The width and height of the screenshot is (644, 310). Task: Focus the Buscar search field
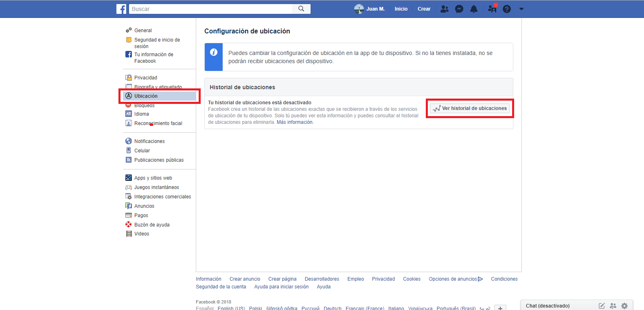211,9
